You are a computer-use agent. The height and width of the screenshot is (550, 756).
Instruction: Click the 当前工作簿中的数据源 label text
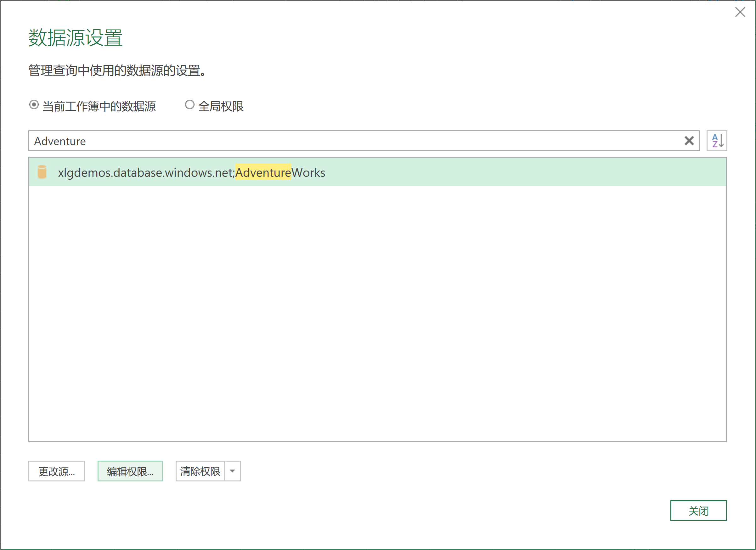tap(99, 106)
